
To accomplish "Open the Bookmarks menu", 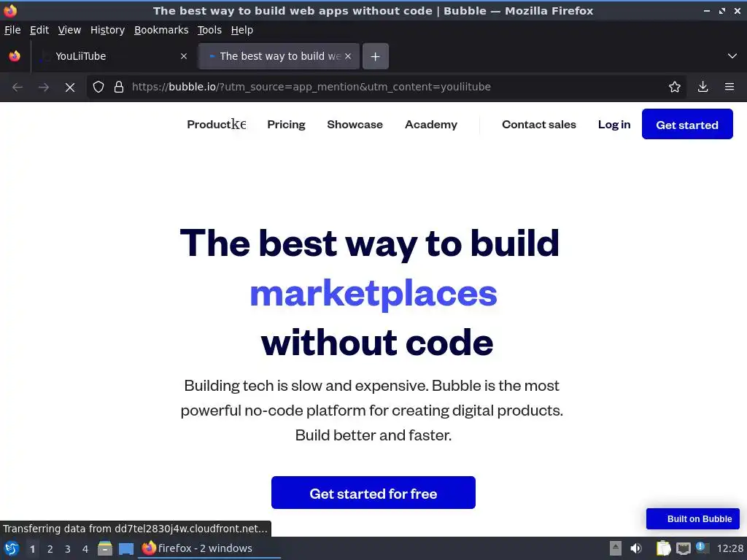I will point(161,30).
